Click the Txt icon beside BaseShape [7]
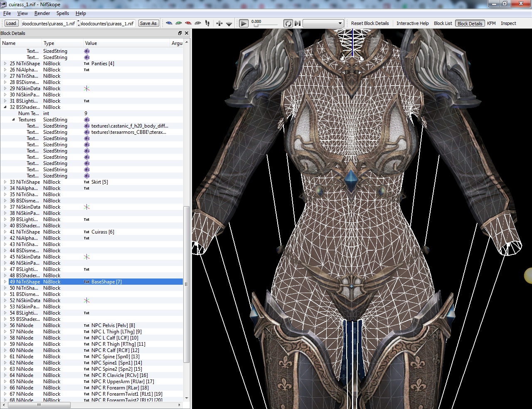Screen dimensions: 532x409 tap(86, 282)
